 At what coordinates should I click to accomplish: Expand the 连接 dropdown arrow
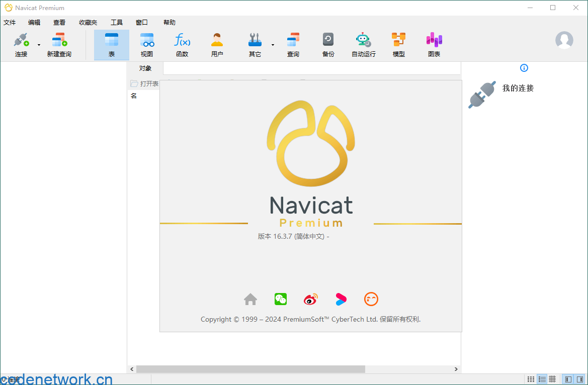click(x=39, y=45)
